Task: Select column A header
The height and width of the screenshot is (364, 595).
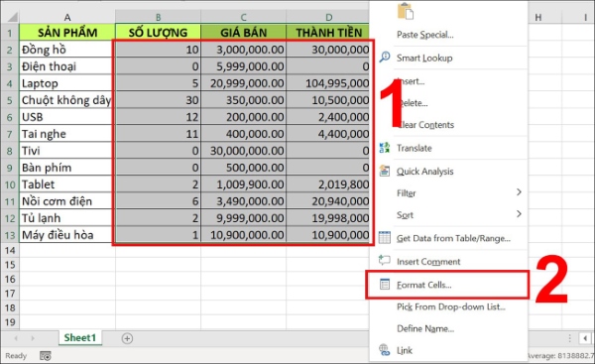Action: point(67,17)
